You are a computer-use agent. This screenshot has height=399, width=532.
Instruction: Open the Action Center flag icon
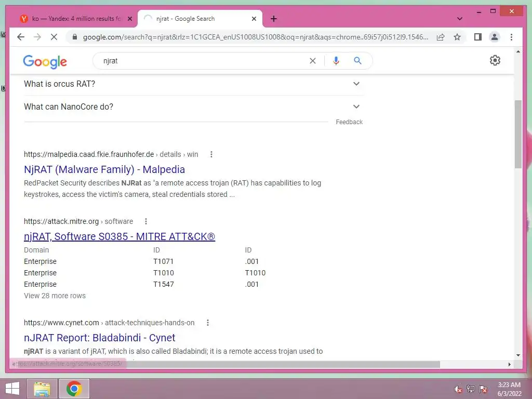point(483,389)
